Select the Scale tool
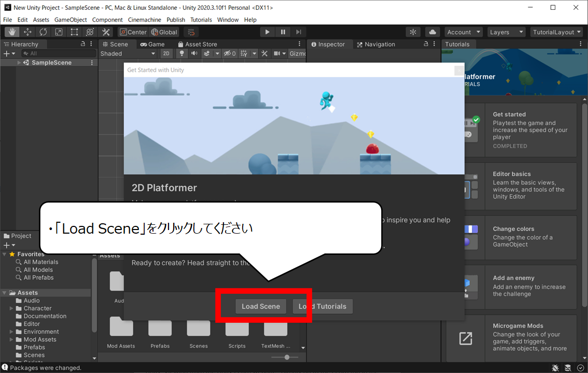The image size is (588, 373). click(x=59, y=32)
